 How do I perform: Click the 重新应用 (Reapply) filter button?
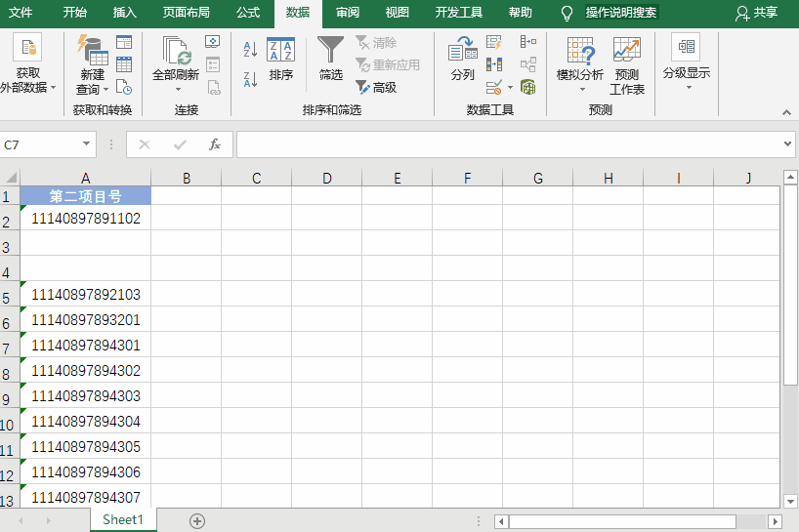[388, 65]
